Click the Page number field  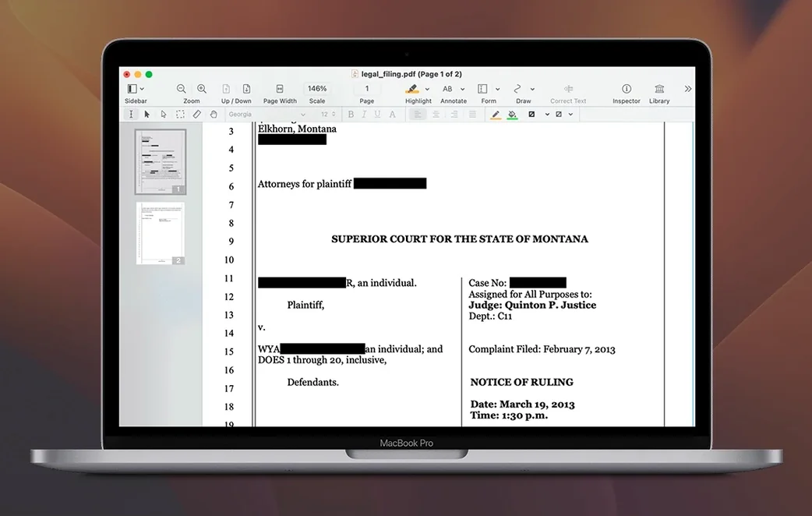(366, 89)
